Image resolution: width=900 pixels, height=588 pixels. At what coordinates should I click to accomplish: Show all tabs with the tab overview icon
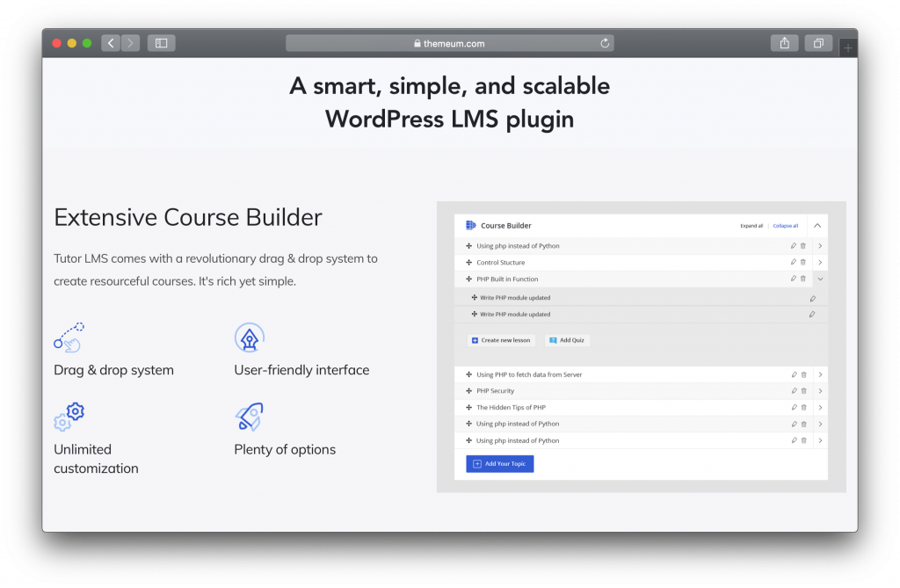coord(818,43)
